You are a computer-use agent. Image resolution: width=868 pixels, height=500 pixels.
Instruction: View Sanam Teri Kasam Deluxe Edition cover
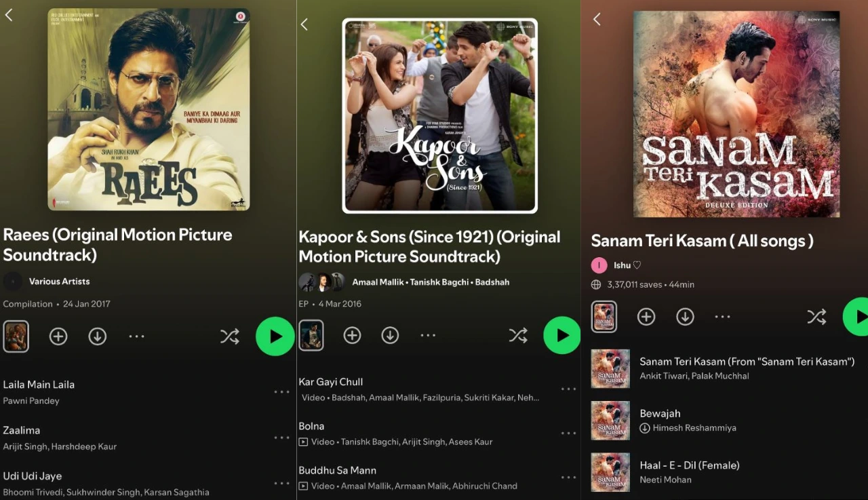coord(736,114)
